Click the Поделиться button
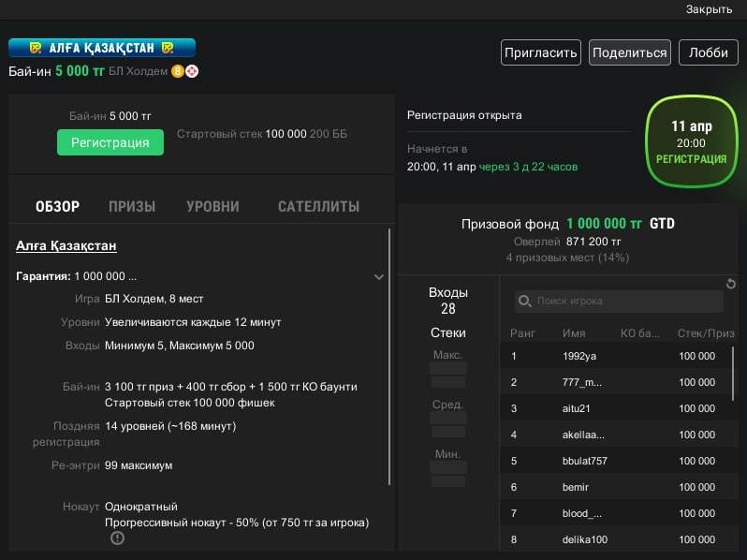 629,52
